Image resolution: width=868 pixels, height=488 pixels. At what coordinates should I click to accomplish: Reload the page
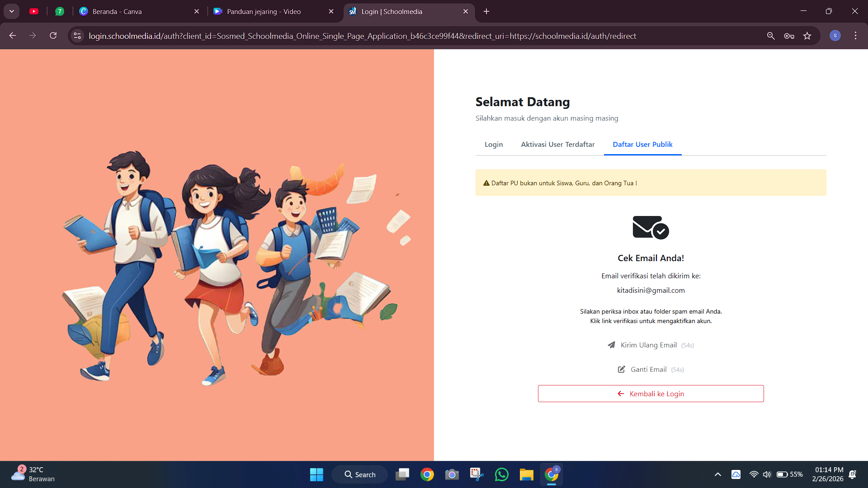click(x=53, y=36)
